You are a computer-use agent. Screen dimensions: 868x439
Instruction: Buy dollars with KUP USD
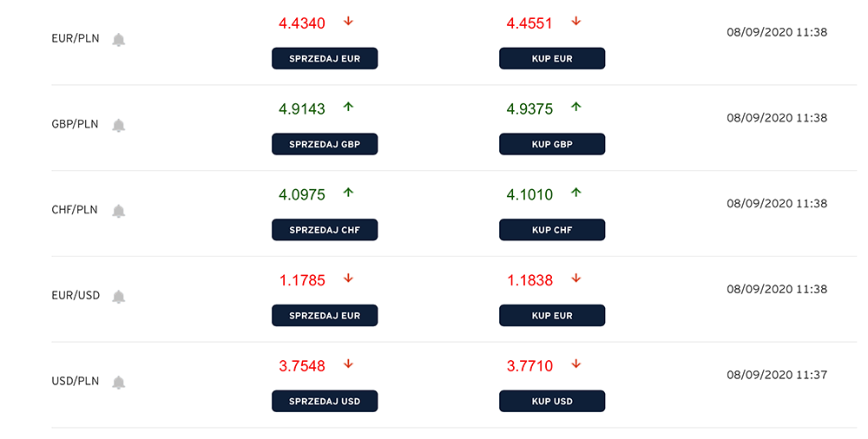552,402
